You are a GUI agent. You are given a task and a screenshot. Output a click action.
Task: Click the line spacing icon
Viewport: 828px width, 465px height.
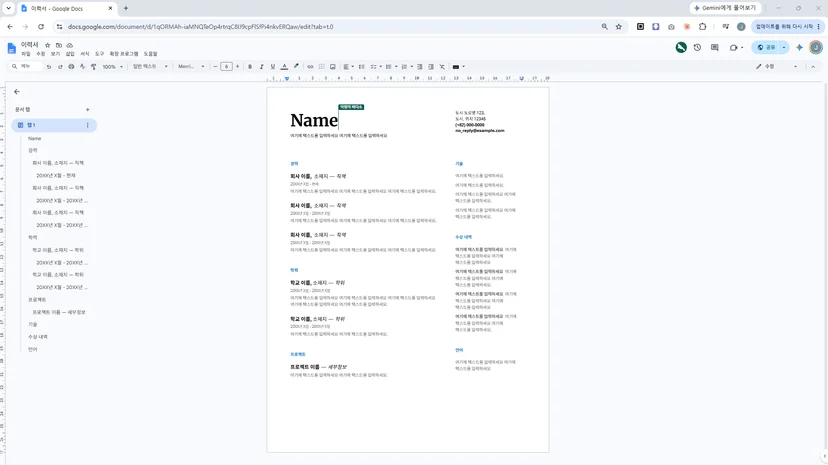362,67
